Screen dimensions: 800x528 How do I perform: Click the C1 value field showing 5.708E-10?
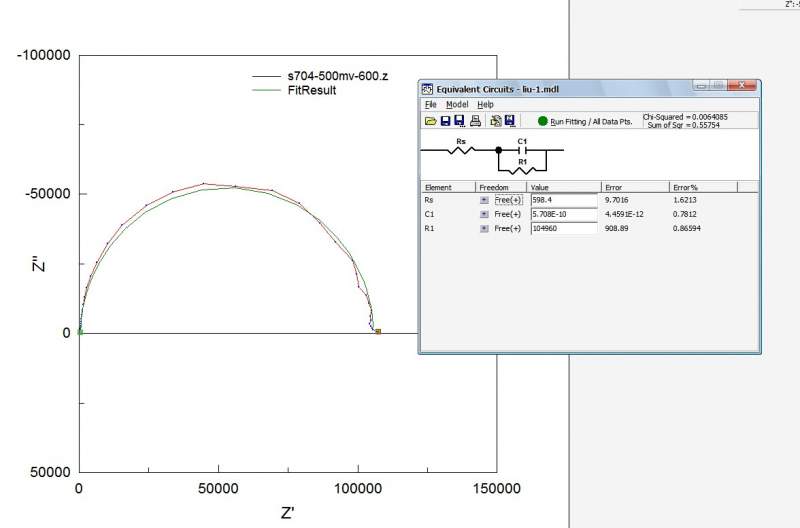pos(564,214)
